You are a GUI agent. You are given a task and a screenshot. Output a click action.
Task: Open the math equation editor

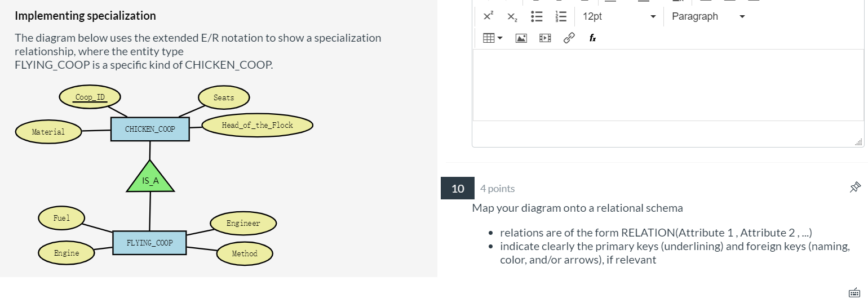(593, 38)
